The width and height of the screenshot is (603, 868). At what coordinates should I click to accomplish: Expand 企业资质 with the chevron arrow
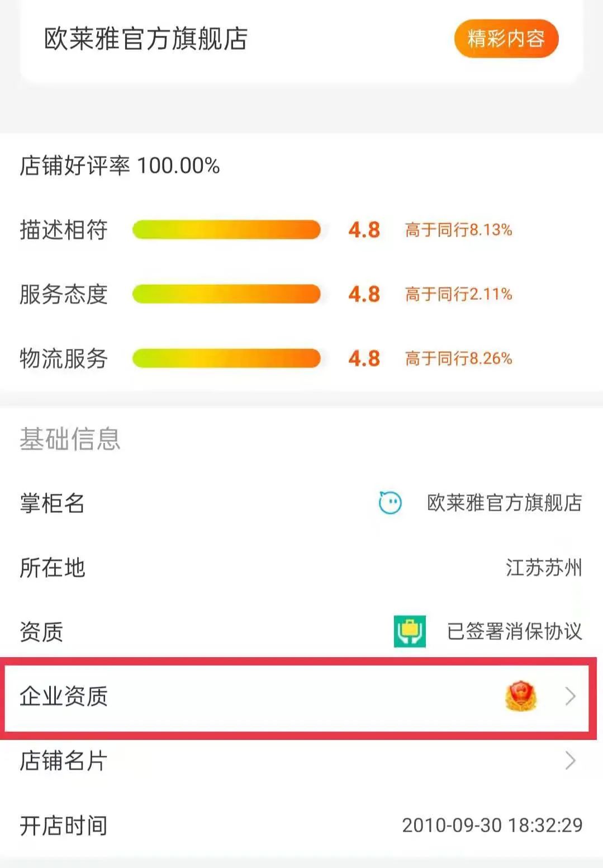tap(570, 696)
